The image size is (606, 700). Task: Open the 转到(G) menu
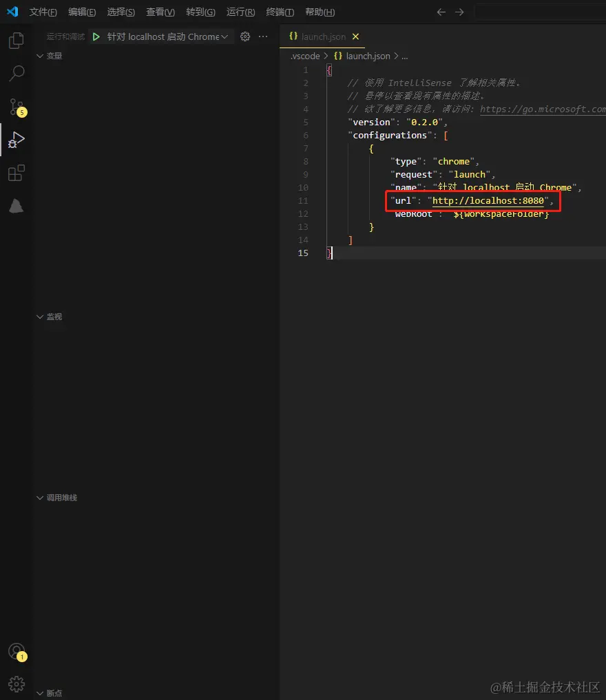click(200, 12)
